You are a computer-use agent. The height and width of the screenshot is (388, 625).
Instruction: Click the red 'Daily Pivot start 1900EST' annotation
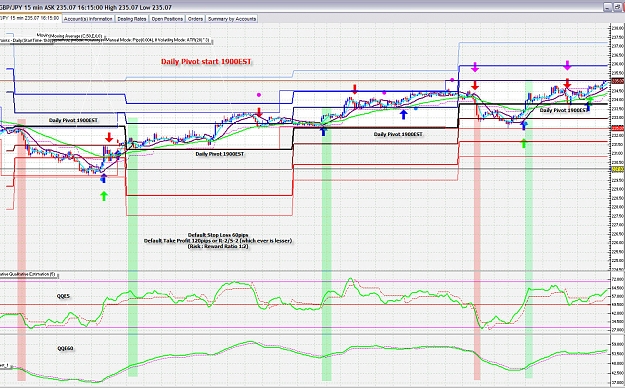click(206, 61)
